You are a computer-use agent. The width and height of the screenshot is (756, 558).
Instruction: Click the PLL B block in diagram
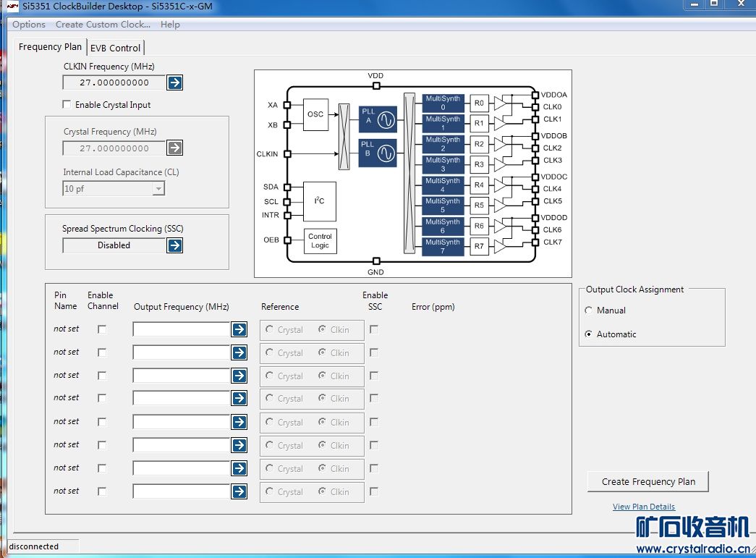click(378, 153)
